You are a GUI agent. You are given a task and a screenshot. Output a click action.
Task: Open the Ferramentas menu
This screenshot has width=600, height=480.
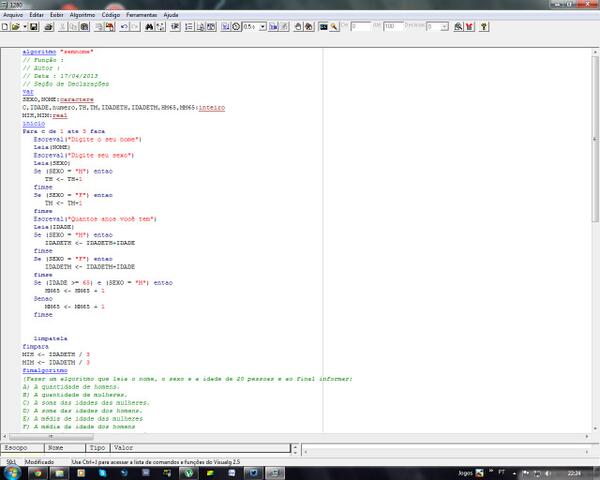tap(142, 15)
